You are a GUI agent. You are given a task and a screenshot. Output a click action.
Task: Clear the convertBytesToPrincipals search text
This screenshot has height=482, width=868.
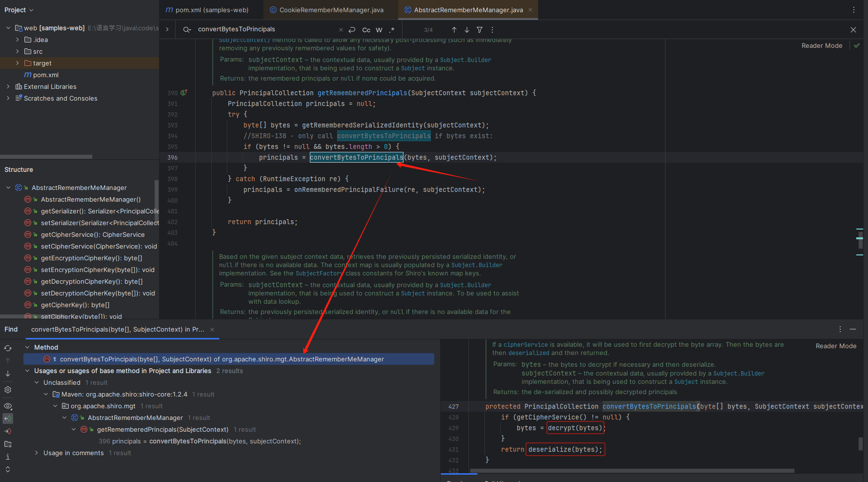[341, 30]
